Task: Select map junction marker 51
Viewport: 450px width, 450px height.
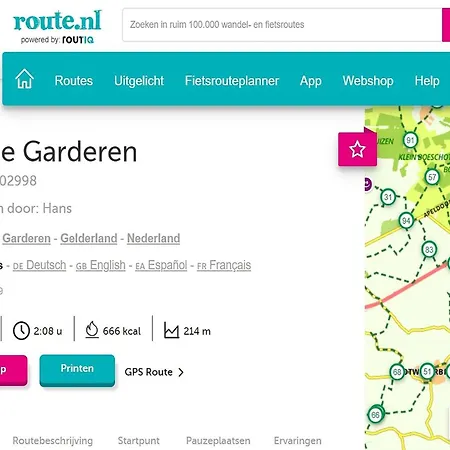Action: pos(427,371)
